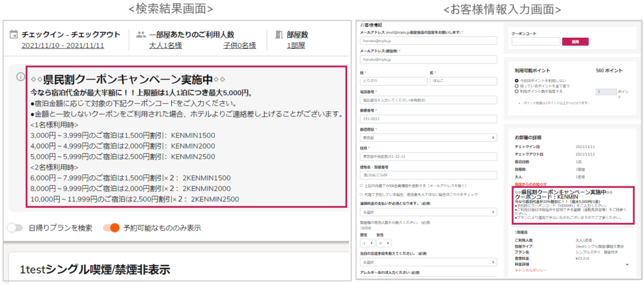644x284 pixels.
Task: Click the calendar icon beside チェックイン - チェックアウト
Action: [13, 34]
